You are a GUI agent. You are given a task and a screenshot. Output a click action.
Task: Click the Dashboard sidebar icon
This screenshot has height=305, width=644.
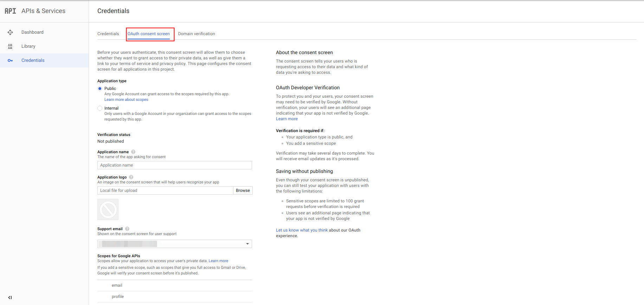coord(10,32)
